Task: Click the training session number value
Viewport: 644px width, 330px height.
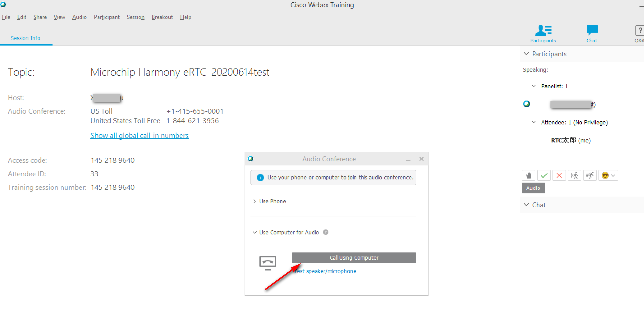Action: tap(112, 187)
